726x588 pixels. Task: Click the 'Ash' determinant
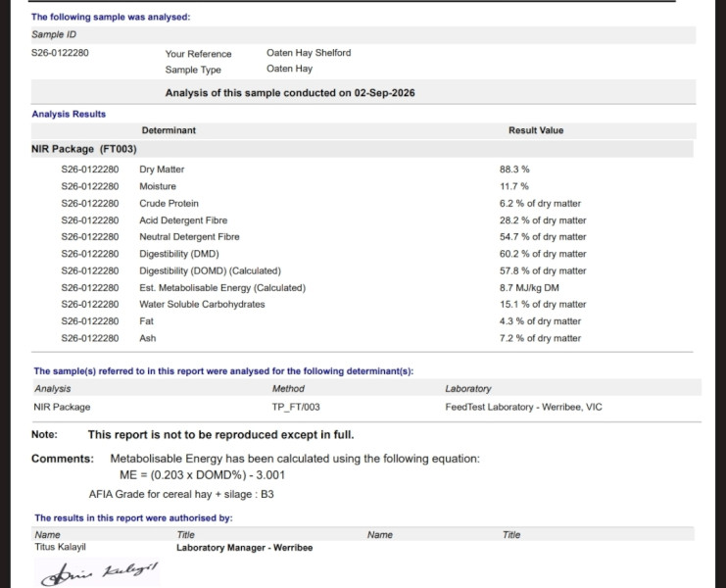coord(148,338)
